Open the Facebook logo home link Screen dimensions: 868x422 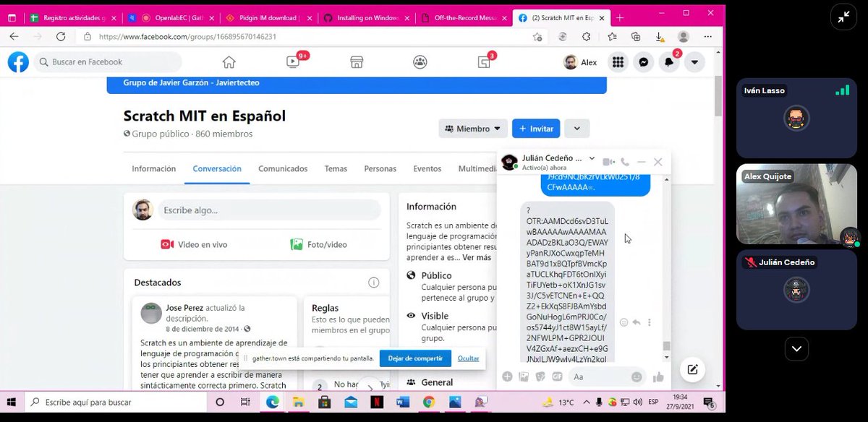(18, 62)
